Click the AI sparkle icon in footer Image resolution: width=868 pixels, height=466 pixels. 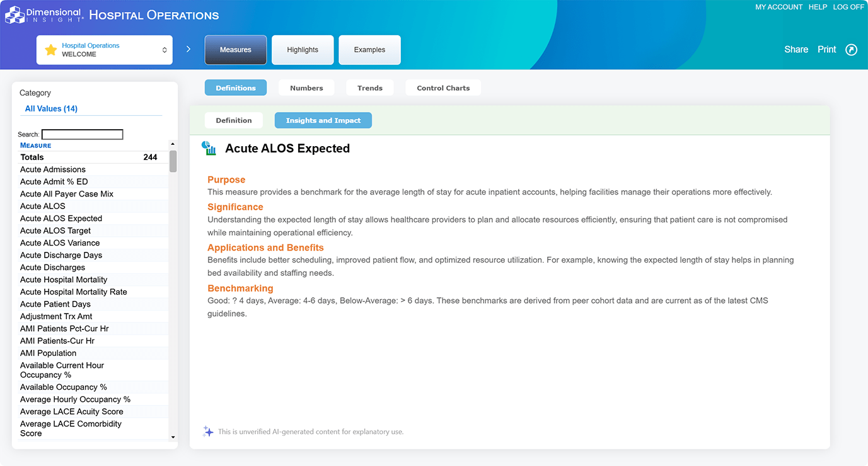point(208,431)
